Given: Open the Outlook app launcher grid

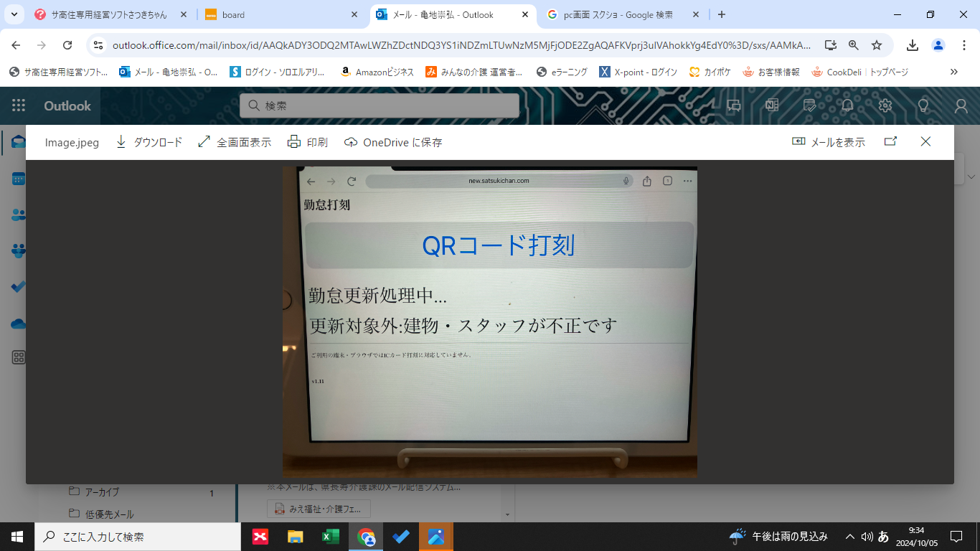Looking at the screenshot, I should point(19,105).
